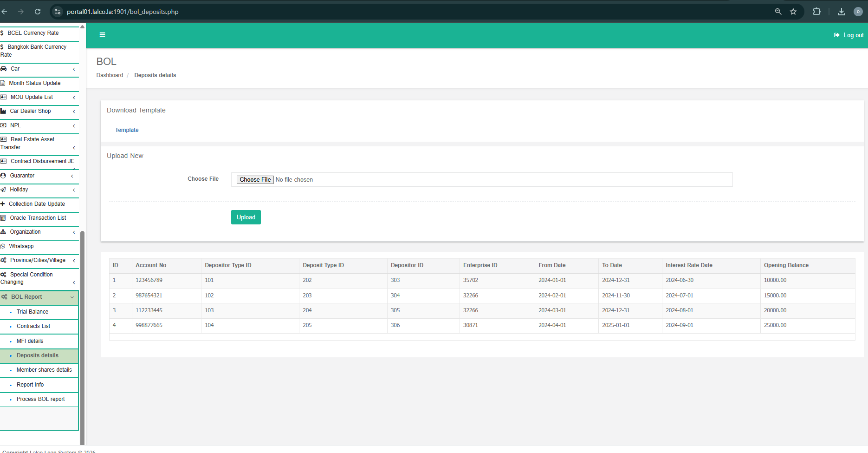Collapse the BOL Report menu section
The height and width of the screenshot is (453, 868).
39,297
